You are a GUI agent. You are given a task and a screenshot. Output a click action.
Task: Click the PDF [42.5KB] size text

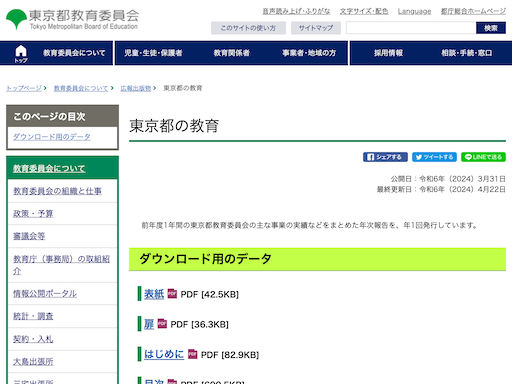click(210, 294)
